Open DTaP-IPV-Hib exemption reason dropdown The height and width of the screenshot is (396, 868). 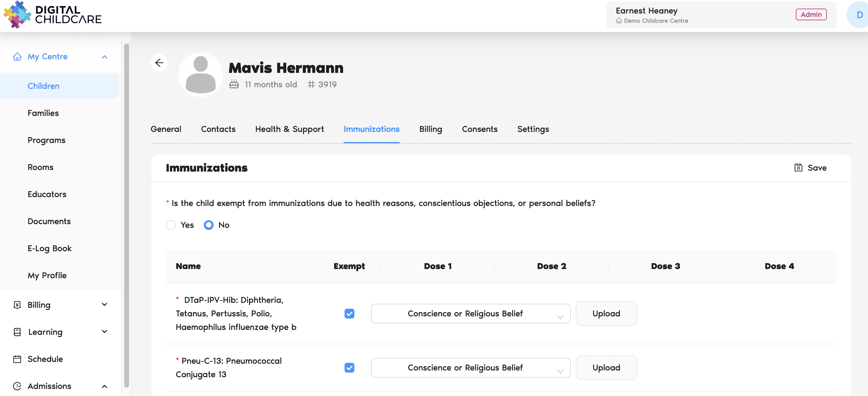click(x=470, y=313)
